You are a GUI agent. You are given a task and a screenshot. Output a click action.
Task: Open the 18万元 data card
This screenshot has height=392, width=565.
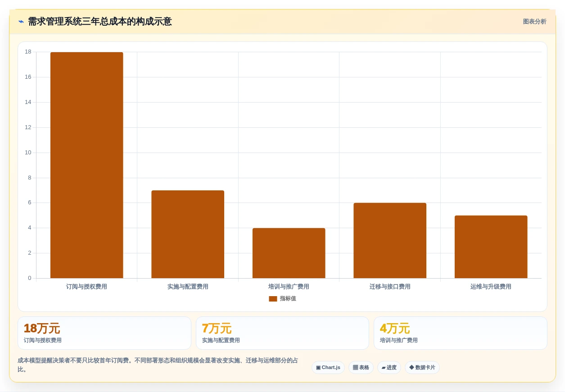(104, 333)
